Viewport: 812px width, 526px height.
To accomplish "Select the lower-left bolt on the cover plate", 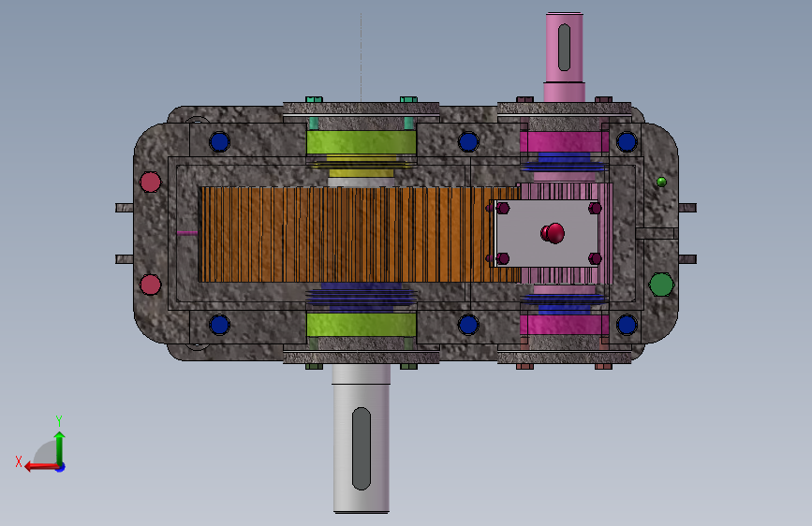I will [502, 258].
